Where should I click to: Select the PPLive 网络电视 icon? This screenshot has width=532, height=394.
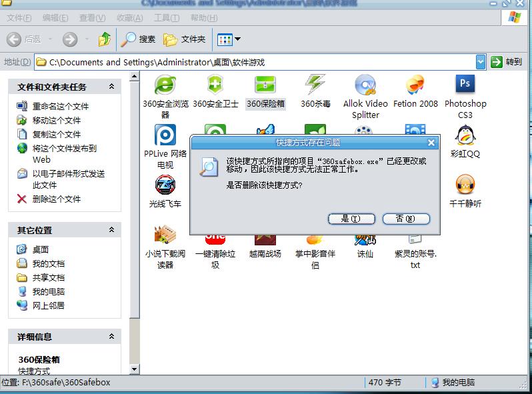coord(165,135)
